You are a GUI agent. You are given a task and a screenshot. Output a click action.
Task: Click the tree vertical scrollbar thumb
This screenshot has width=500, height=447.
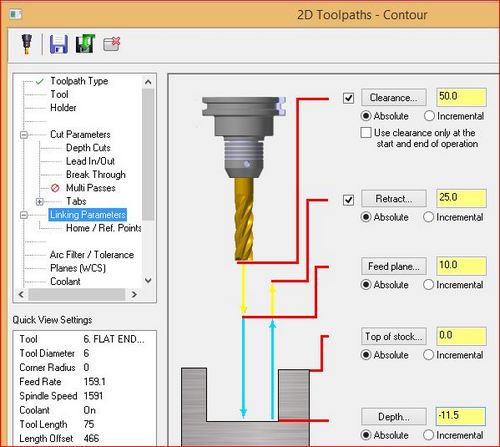tap(148, 154)
